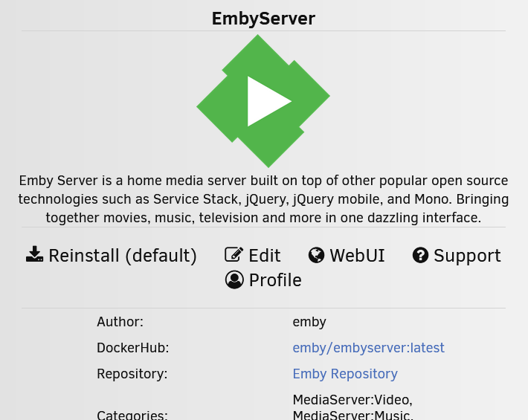Open the emby/embyserver:latest DockerHub link
The height and width of the screenshot is (420, 528).
click(368, 348)
